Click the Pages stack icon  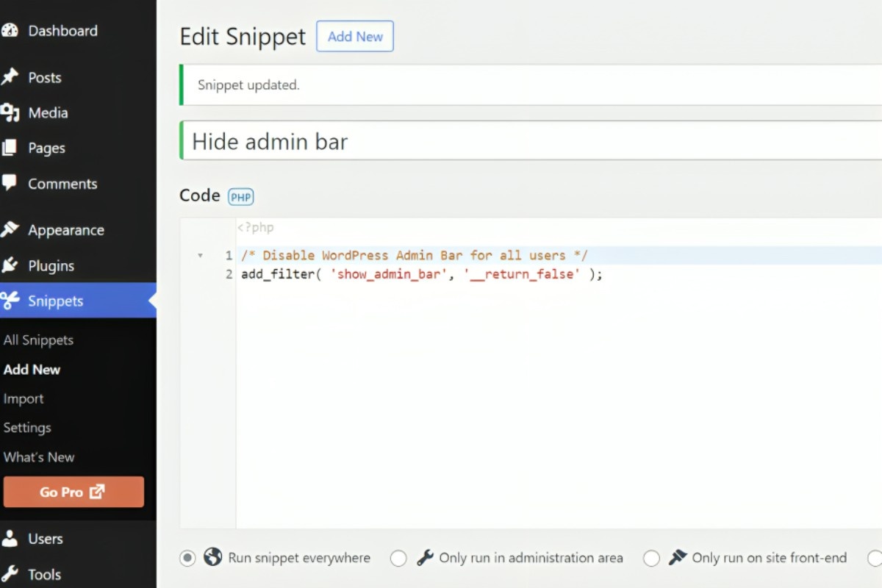coord(10,148)
